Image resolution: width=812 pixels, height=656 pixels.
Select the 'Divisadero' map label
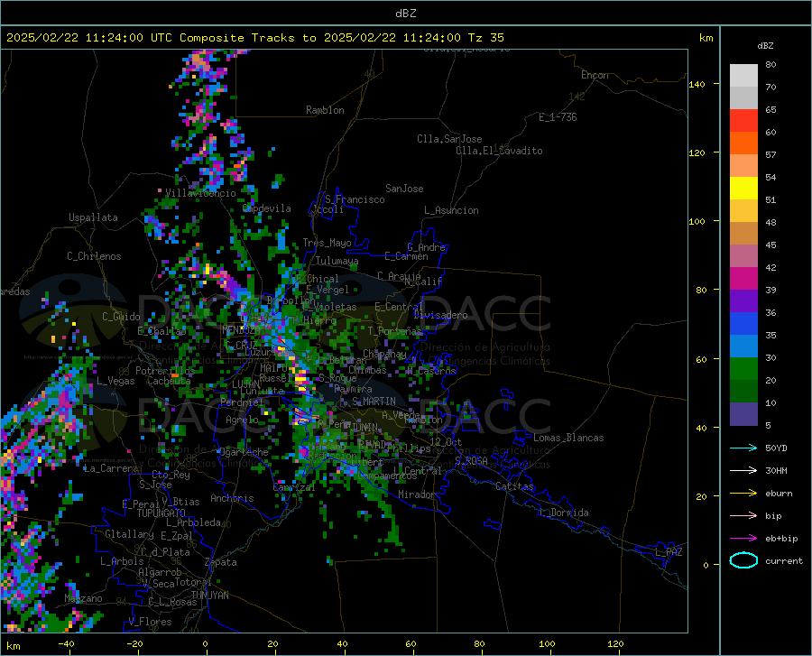coord(440,315)
